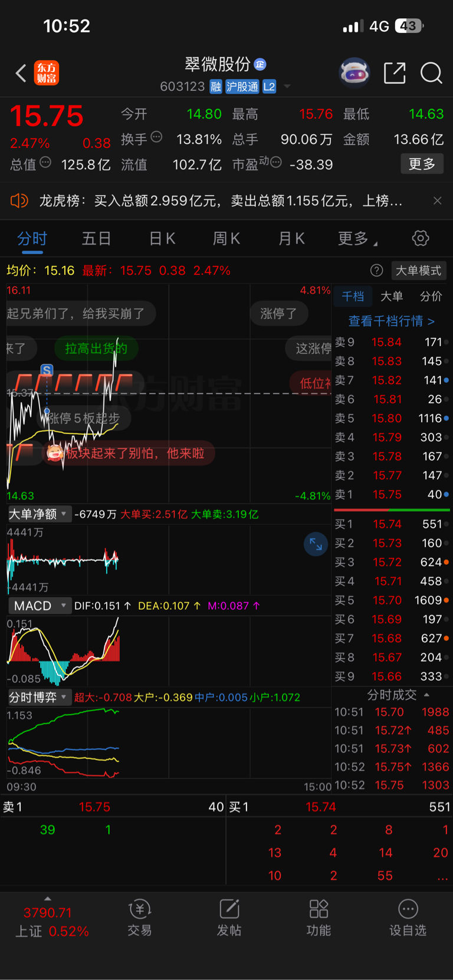Screen dimensions: 453x980
Task: Select the 大单 tab
Action: point(392,297)
